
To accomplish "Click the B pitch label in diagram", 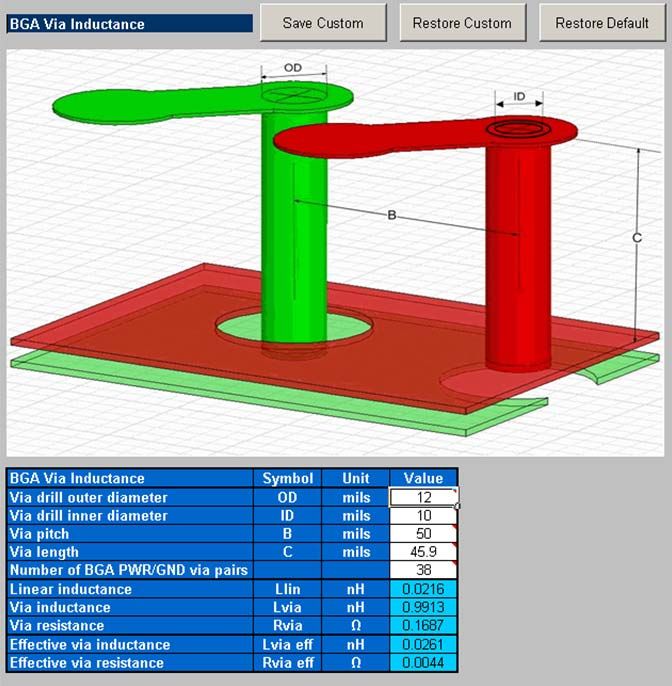I will (392, 215).
